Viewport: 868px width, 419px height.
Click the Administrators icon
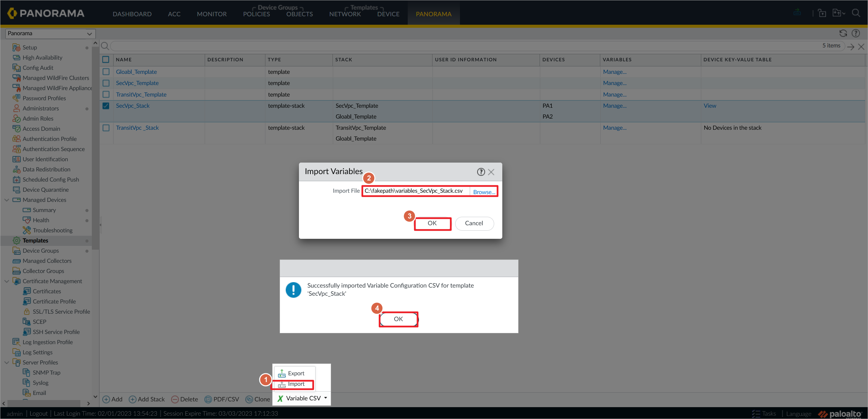pos(16,108)
